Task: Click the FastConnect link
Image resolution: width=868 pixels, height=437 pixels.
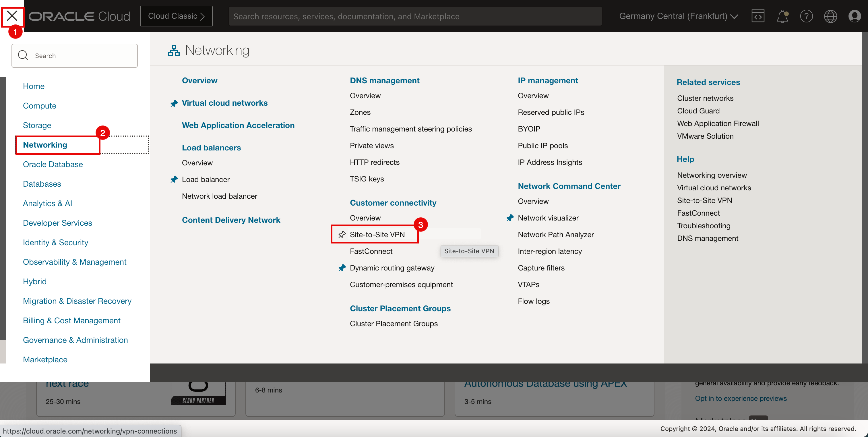Action: (371, 251)
